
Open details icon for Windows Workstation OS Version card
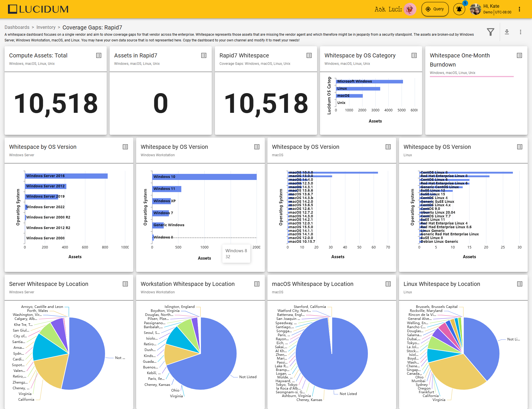pyautogui.click(x=257, y=147)
